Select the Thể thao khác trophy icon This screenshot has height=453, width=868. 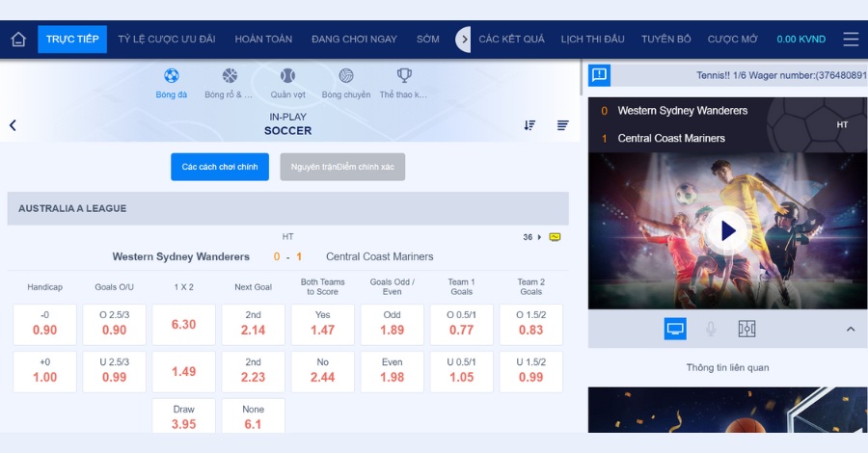click(404, 76)
